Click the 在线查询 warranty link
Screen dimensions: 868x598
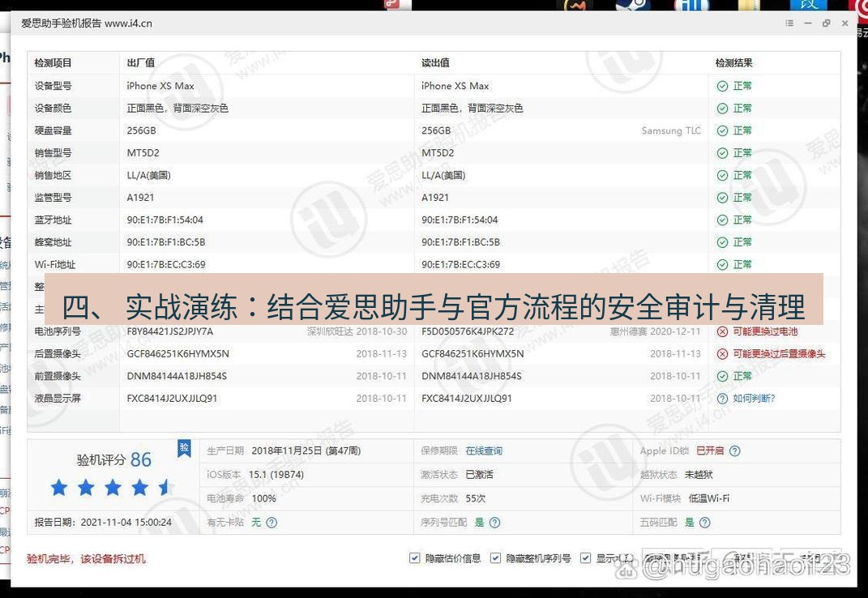484,451
